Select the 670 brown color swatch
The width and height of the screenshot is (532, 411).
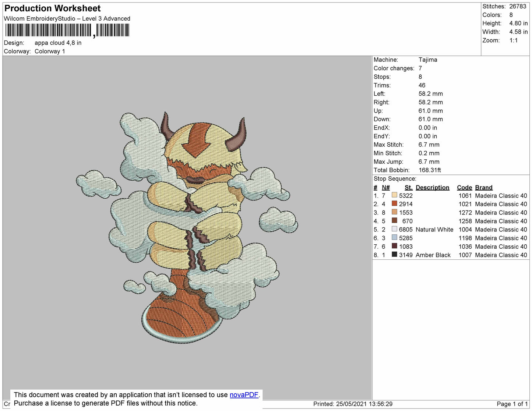[394, 220]
